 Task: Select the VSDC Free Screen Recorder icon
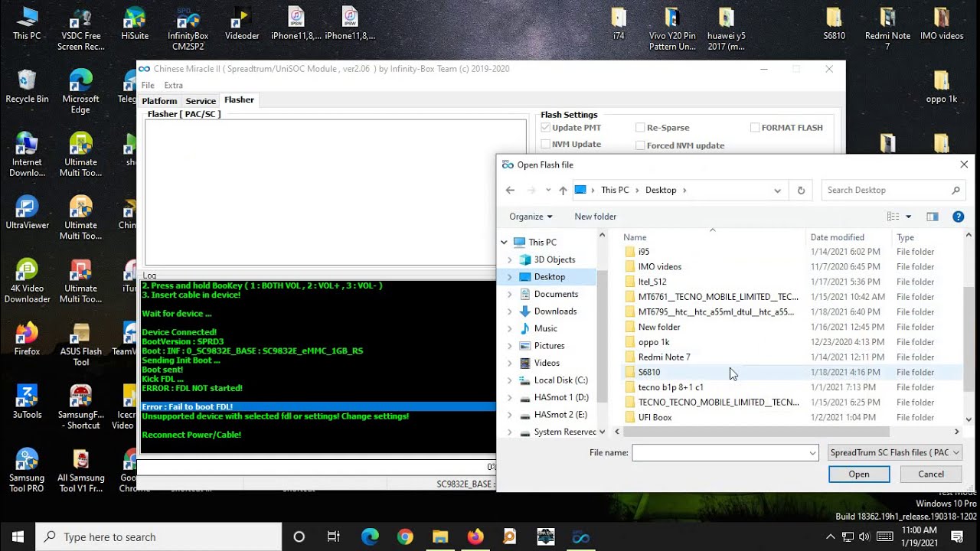[81, 29]
